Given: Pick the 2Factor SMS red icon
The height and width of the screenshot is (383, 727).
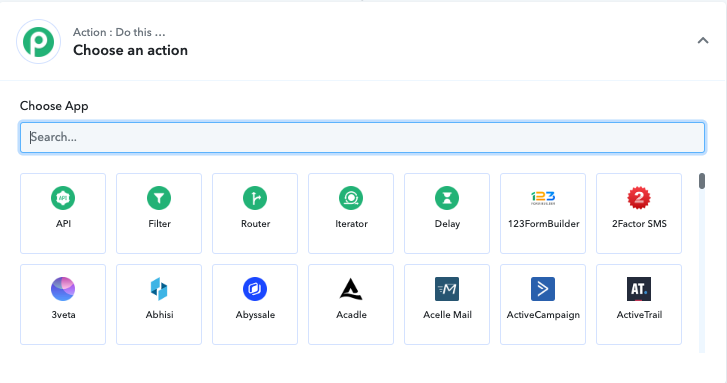Looking at the screenshot, I should coord(639,198).
